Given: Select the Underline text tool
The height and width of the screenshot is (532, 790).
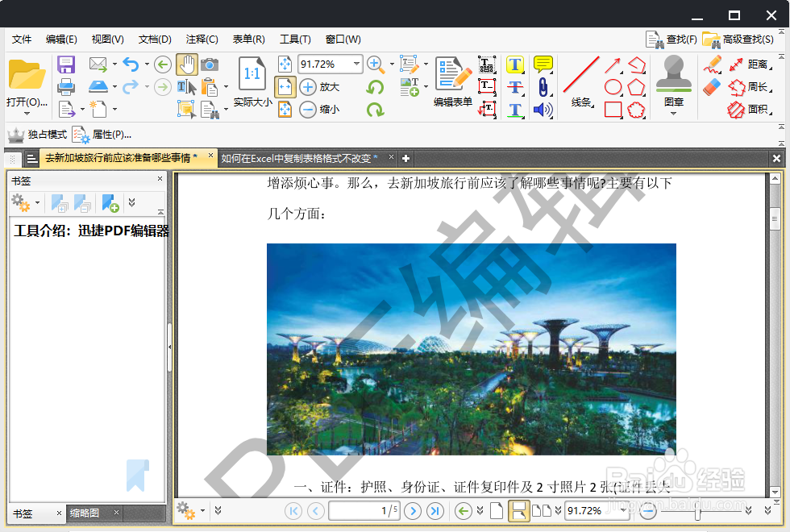Looking at the screenshot, I should pyautogui.click(x=514, y=110).
